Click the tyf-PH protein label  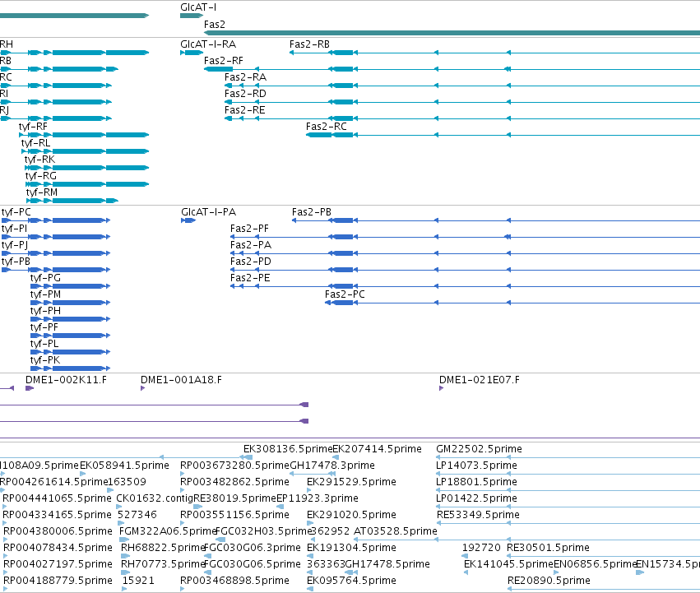(x=45, y=311)
